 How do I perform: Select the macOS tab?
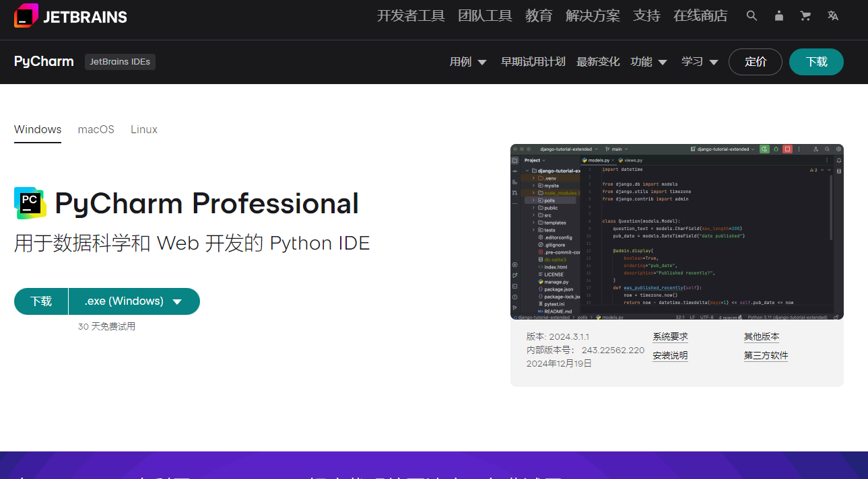tap(96, 129)
